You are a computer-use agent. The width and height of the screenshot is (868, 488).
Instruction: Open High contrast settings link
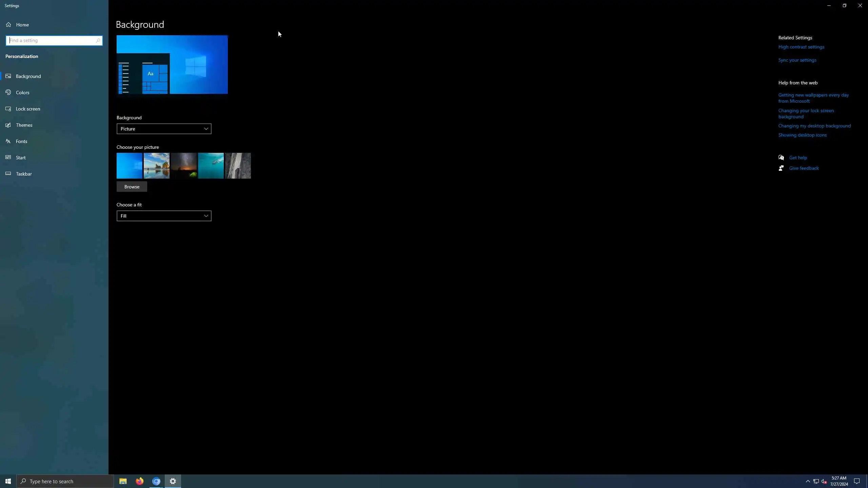coord(801,47)
